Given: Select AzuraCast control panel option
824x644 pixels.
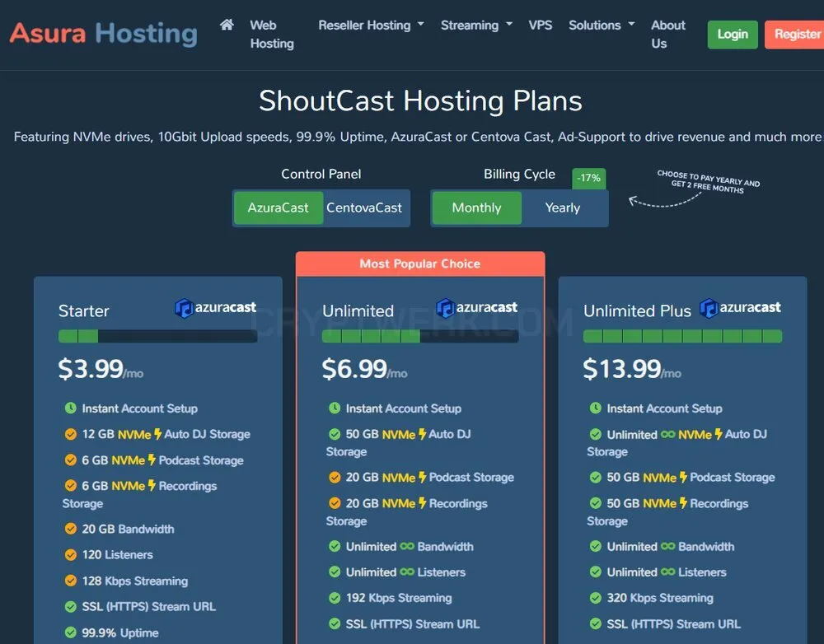Looking at the screenshot, I should (278, 208).
